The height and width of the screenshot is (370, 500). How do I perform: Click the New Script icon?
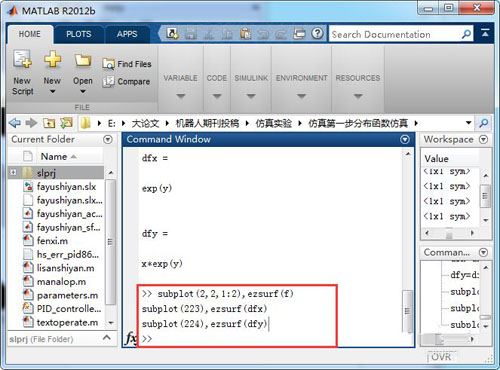[x=22, y=59]
